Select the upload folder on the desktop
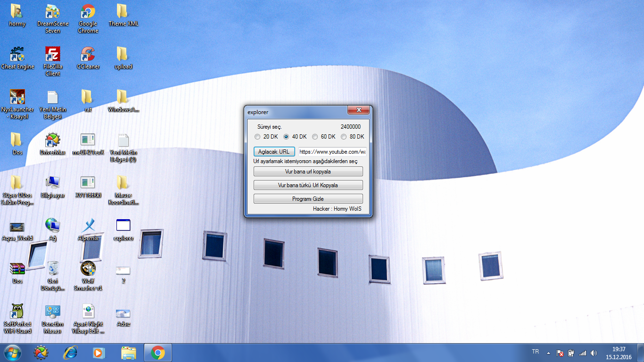Screen dimensions: 644x362 [x=123, y=58]
